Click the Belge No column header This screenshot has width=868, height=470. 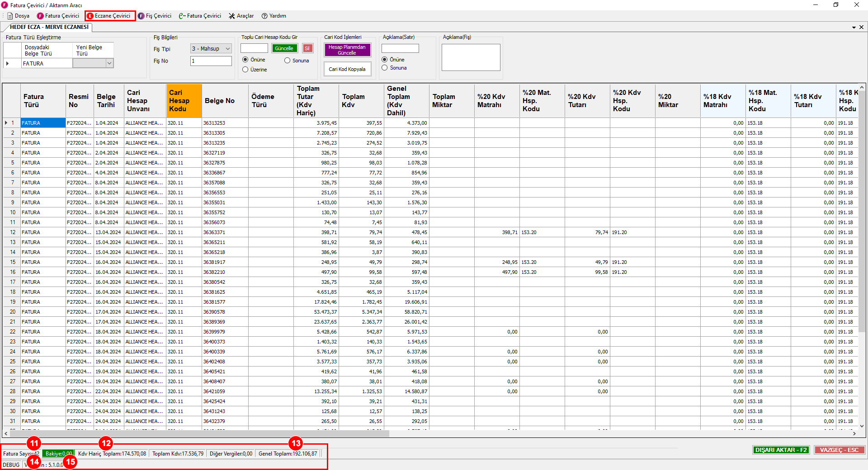pyautogui.click(x=225, y=101)
